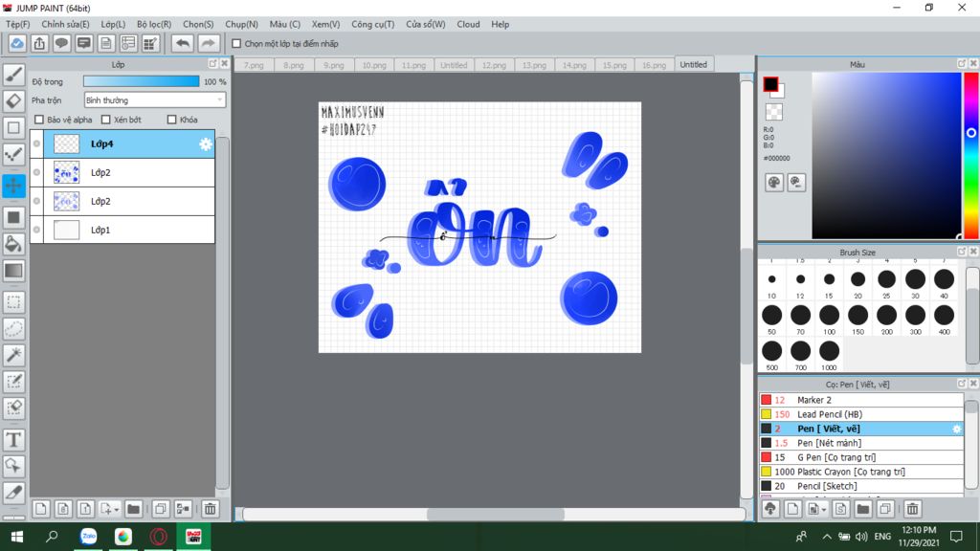Select the Gradient tool
This screenshot has width=980, height=551.
coord(13,271)
